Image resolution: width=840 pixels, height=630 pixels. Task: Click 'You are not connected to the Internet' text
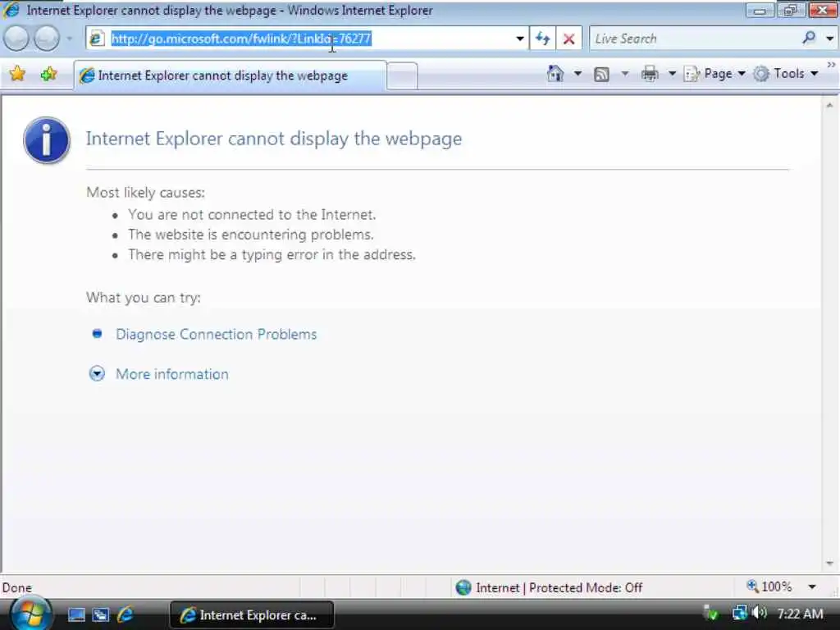pos(252,215)
